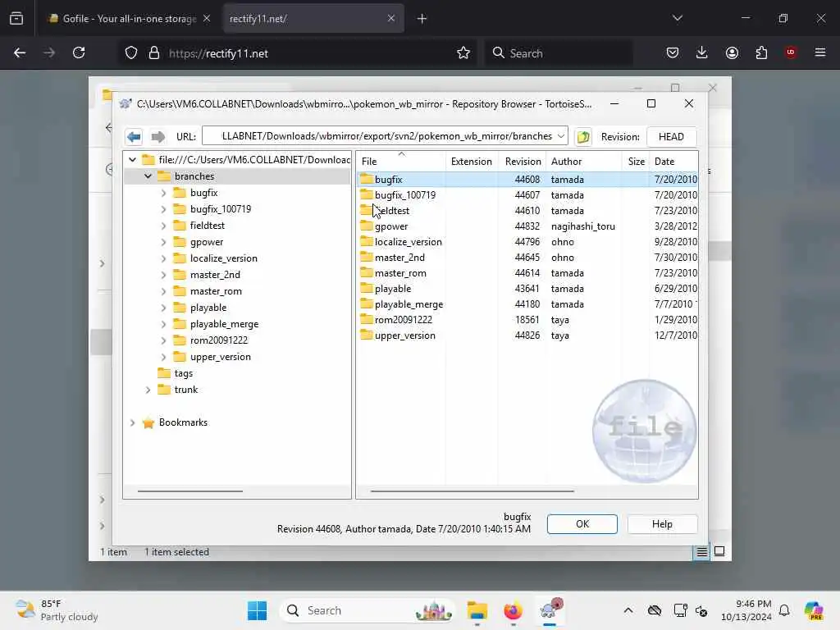
Task: Click OK in the Repository Browser
Action: click(x=582, y=524)
